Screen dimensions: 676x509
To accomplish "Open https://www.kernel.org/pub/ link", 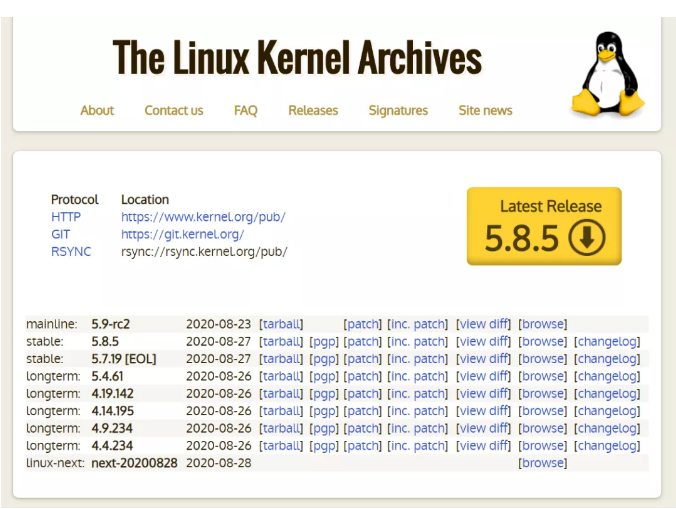I will pos(203,217).
